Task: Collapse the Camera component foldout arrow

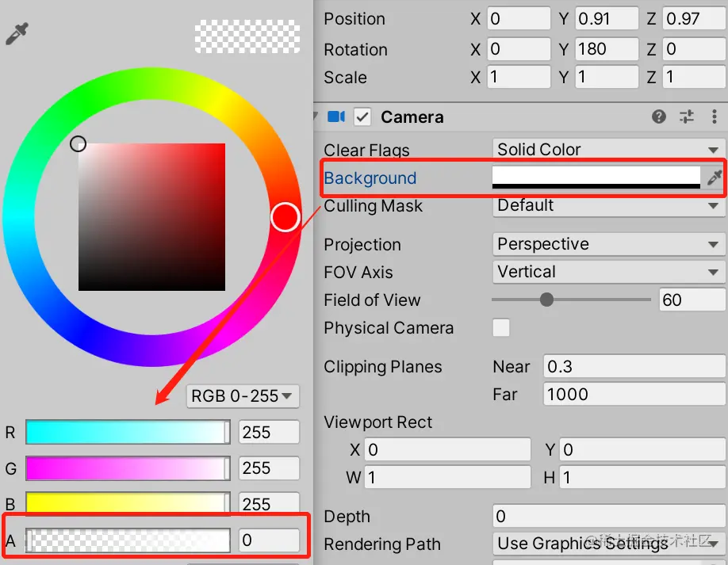Action: [x=316, y=116]
